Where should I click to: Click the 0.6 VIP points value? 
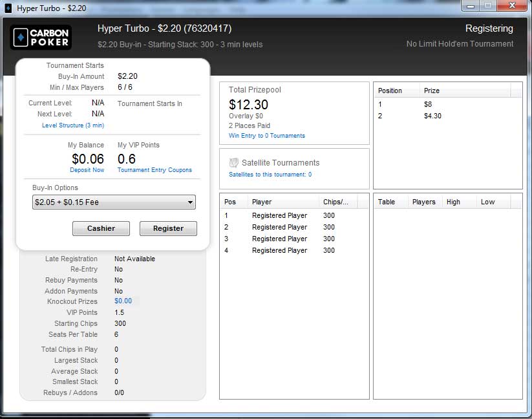127,159
